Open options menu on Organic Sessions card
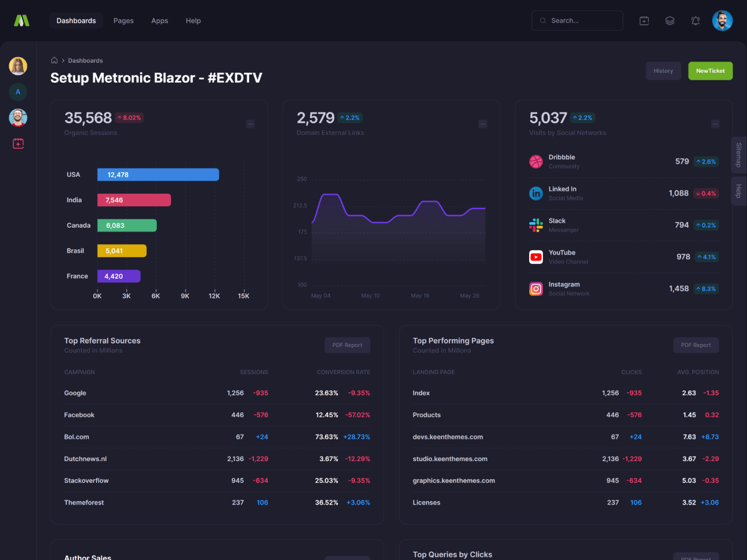This screenshot has width=747, height=560. (250, 124)
